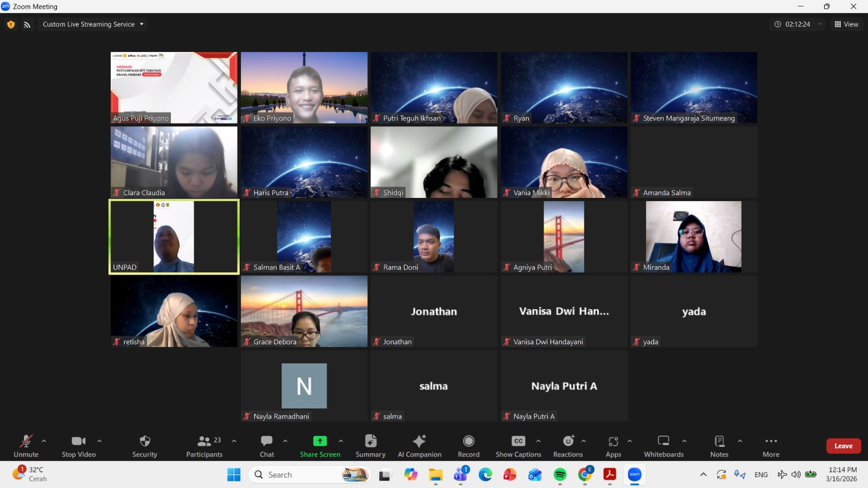
Task: Open the View layout menu
Action: point(846,24)
